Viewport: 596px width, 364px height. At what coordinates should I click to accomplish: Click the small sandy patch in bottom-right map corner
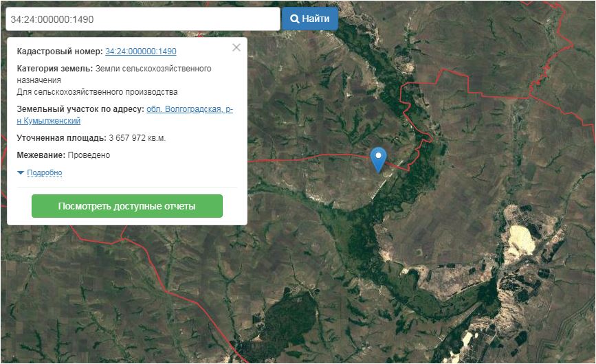tap(474, 339)
